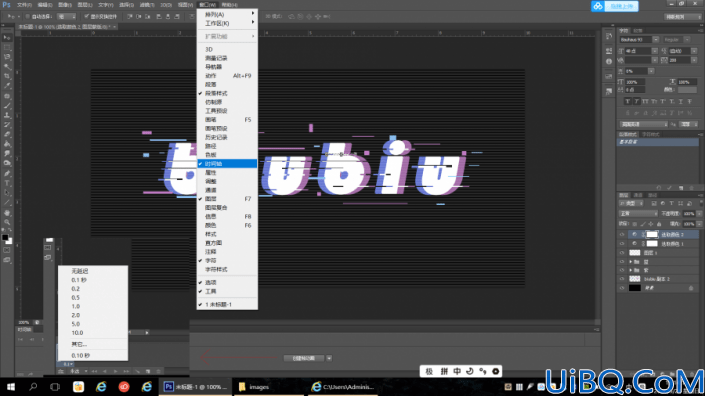This screenshot has height=396, width=705.
Task: Toggle visibility of 图层 1 layer
Action: (622, 253)
